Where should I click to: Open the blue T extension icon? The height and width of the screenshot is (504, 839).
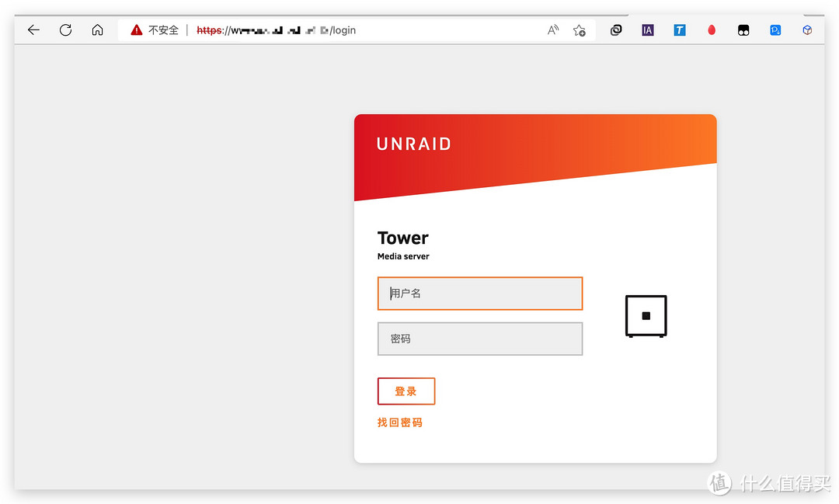coord(680,30)
